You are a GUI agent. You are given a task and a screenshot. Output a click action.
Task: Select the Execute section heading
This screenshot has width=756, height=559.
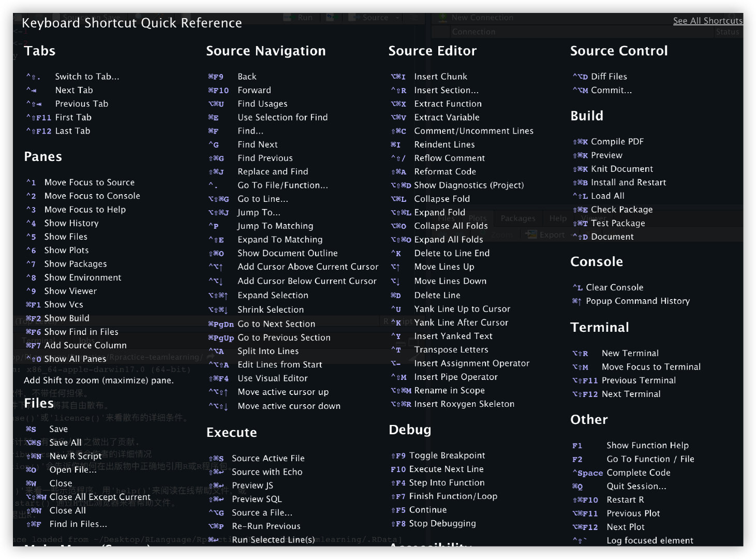(231, 433)
